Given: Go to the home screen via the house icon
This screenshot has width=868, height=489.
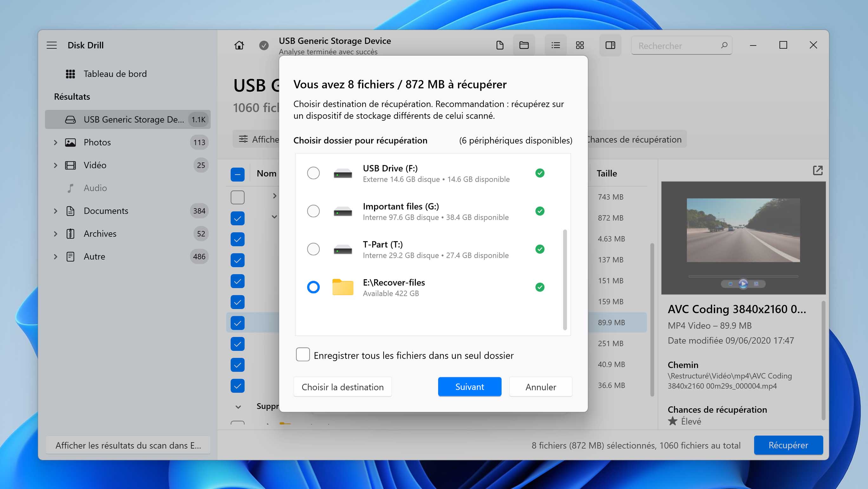Looking at the screenshot, I should (239, 45).
